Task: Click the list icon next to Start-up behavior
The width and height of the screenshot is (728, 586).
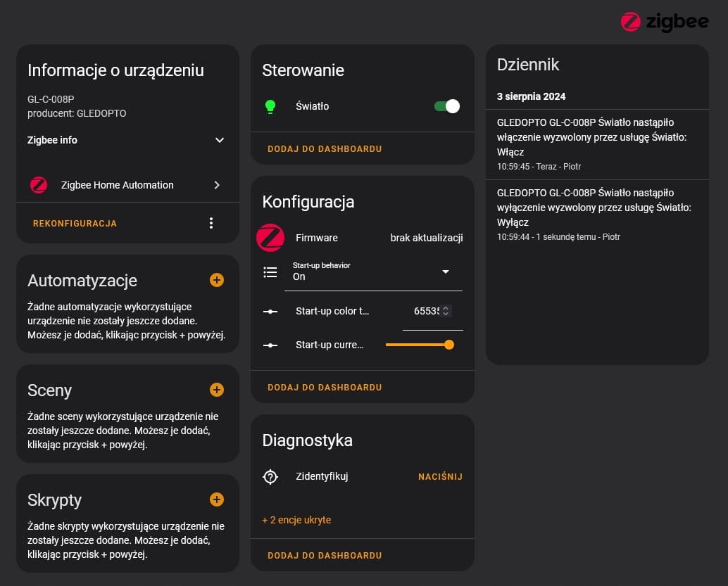Action: point(270,272)
